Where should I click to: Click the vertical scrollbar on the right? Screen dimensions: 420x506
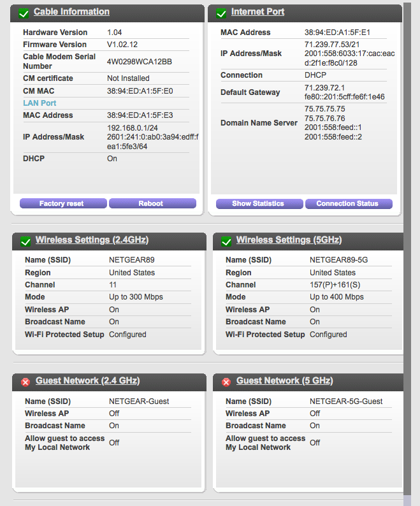pyautogui.click(x=407, y=249)
